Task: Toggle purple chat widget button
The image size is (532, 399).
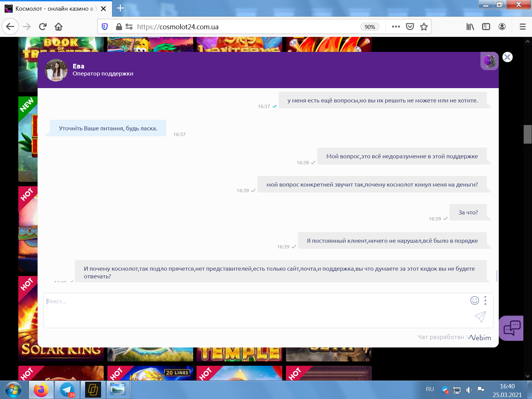Action: coord(511,328)
